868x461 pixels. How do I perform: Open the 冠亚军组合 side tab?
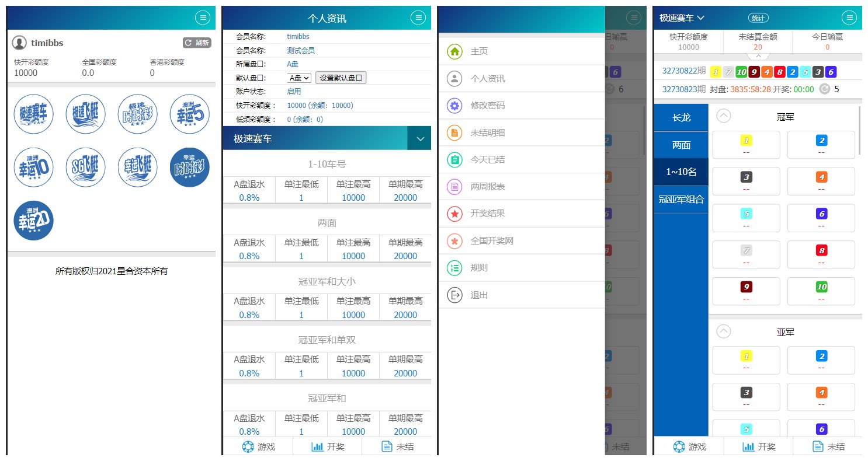click(x=681, y=200)
